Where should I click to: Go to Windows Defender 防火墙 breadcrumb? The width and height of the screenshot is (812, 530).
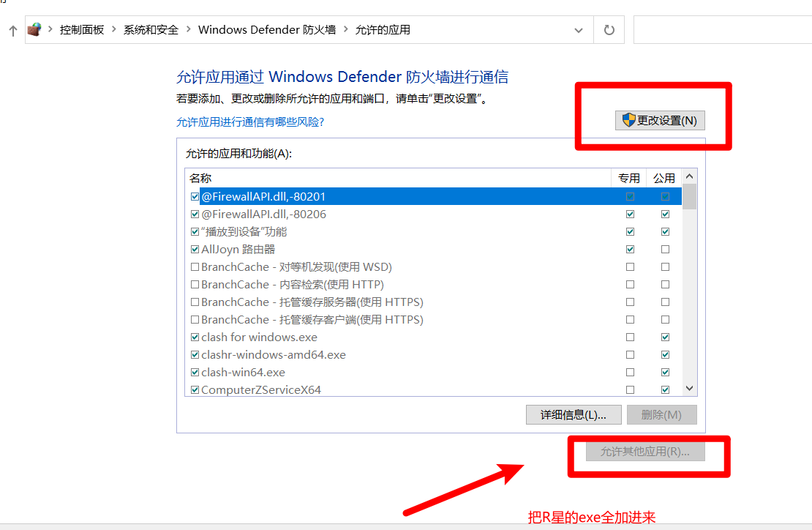click(x=267, y=30)
